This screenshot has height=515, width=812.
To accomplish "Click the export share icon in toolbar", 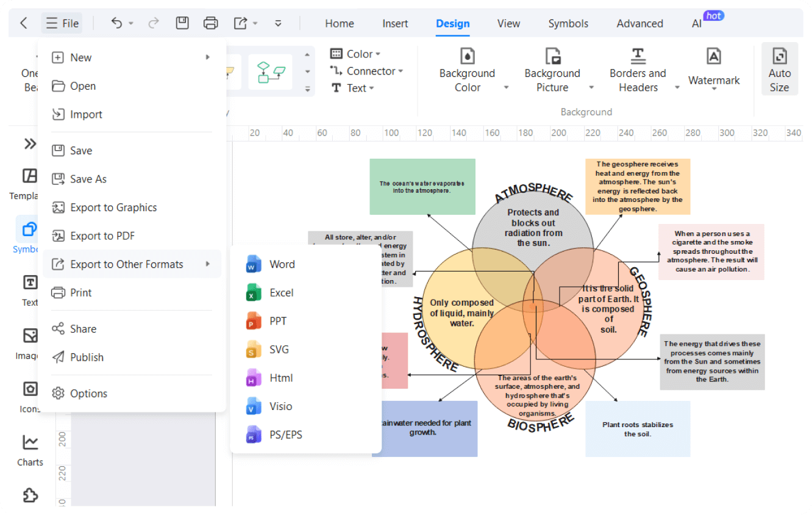I will pos(241,23).
